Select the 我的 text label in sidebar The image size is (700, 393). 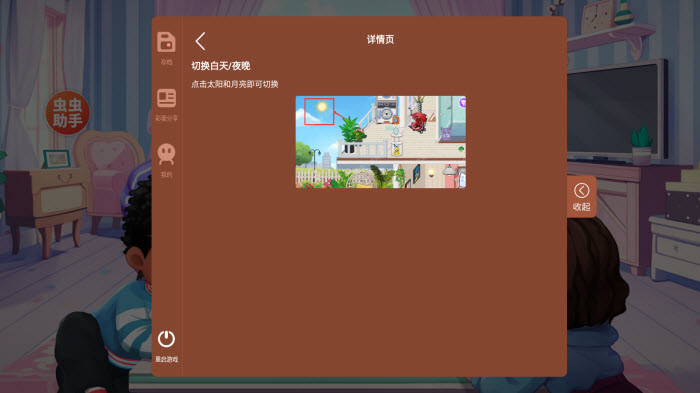point(166,175)
